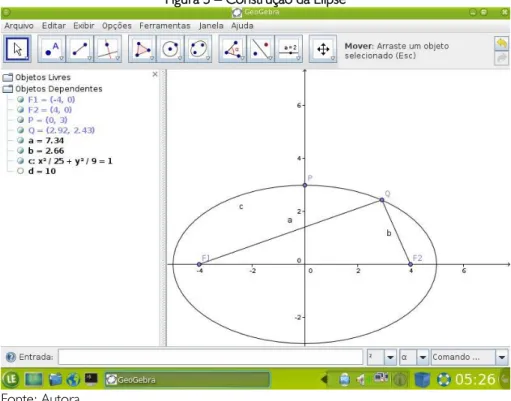Select the New Point tool
This screenshot has height=401, width=511.
coord(51,49)
